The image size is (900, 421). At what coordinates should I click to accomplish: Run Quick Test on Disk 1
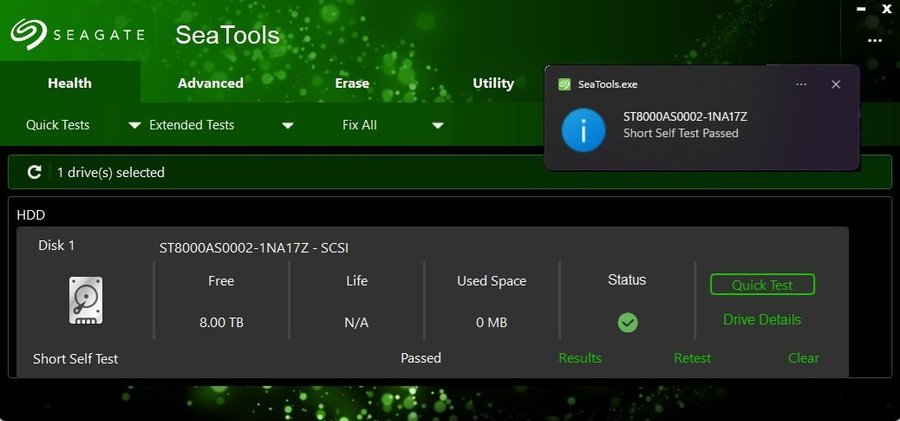click(762, 284)
